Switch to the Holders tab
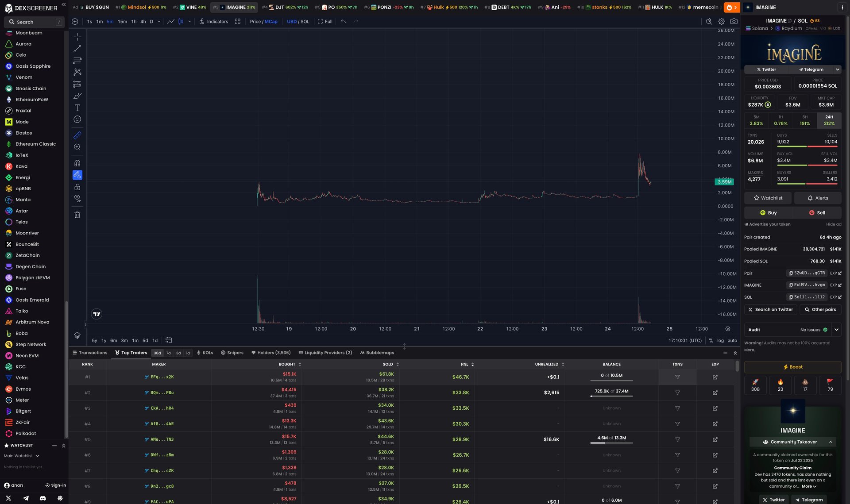 (x=271, y=353)
